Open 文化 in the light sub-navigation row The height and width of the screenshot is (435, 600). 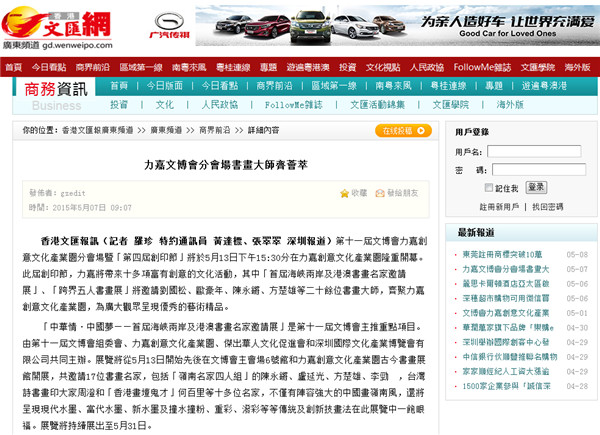click(165, 104)
